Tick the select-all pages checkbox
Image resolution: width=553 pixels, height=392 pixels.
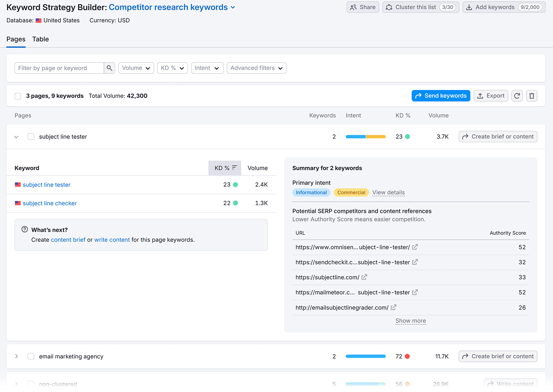18,96
